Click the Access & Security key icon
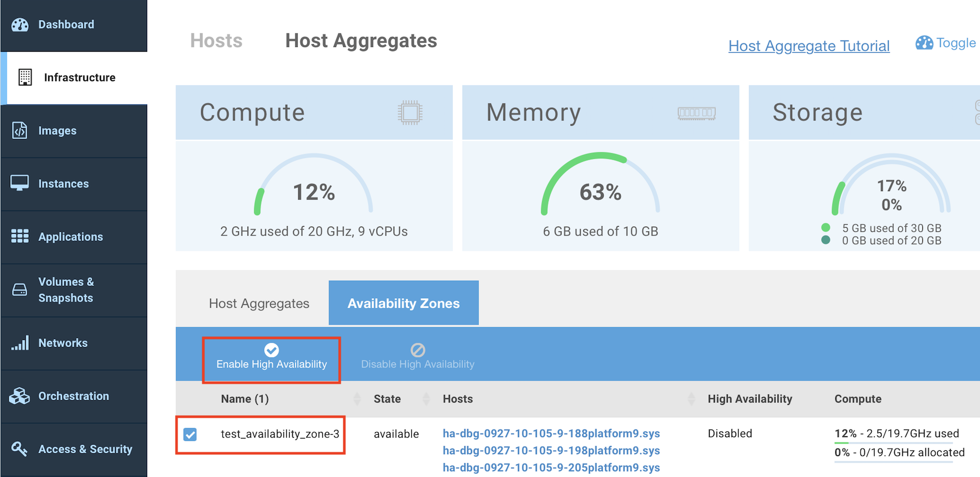The width and height of the screenshot is (980, 477). [x=20, y=449]
